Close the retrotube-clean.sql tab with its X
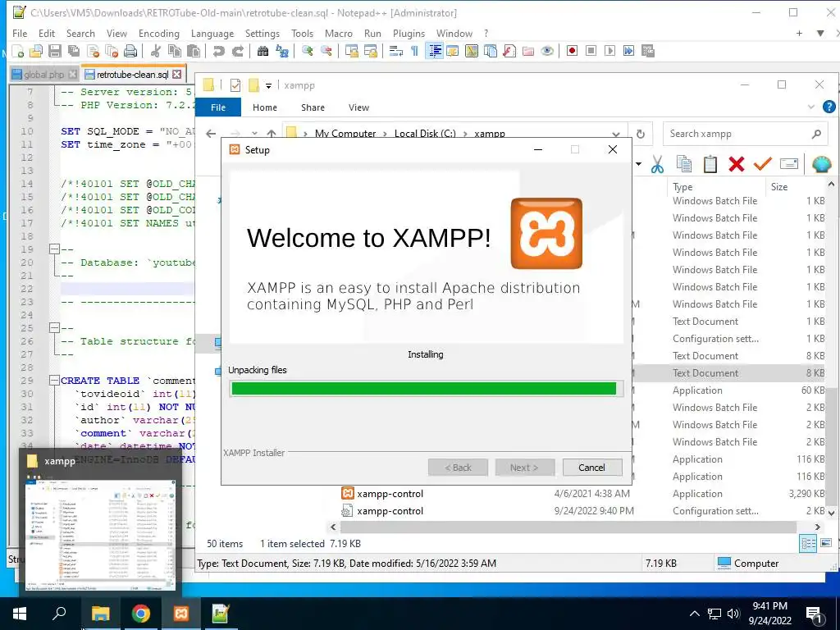 coord(177,75)
